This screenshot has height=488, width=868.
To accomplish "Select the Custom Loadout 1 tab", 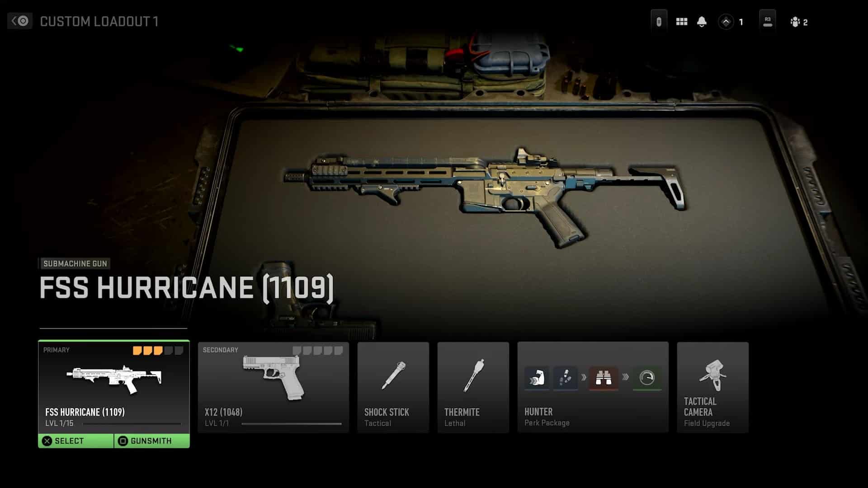I will pyautogui.click(x=98, y=21).
